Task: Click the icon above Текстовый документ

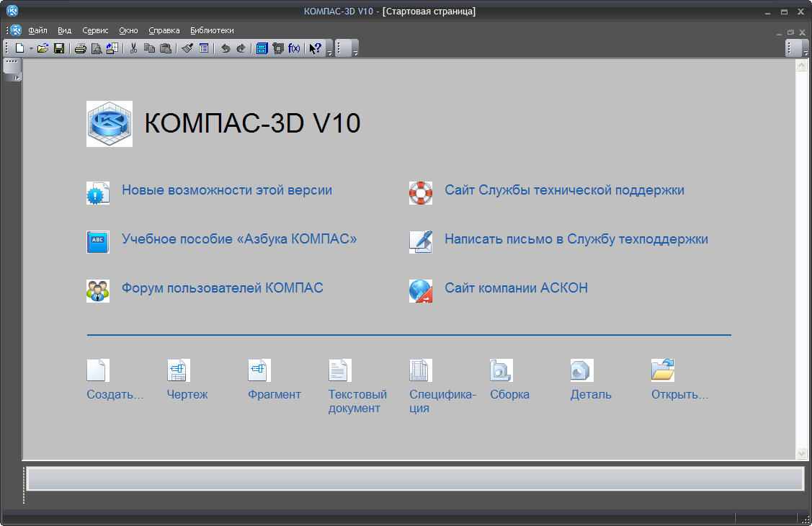Action: pyautogui.click(x=340, y=370)
